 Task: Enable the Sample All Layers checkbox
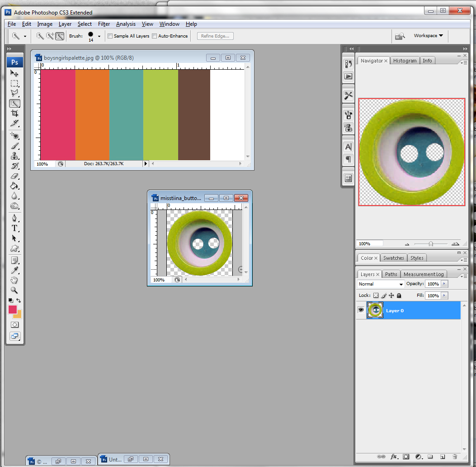pyautogui.click(x=110, y=36)
